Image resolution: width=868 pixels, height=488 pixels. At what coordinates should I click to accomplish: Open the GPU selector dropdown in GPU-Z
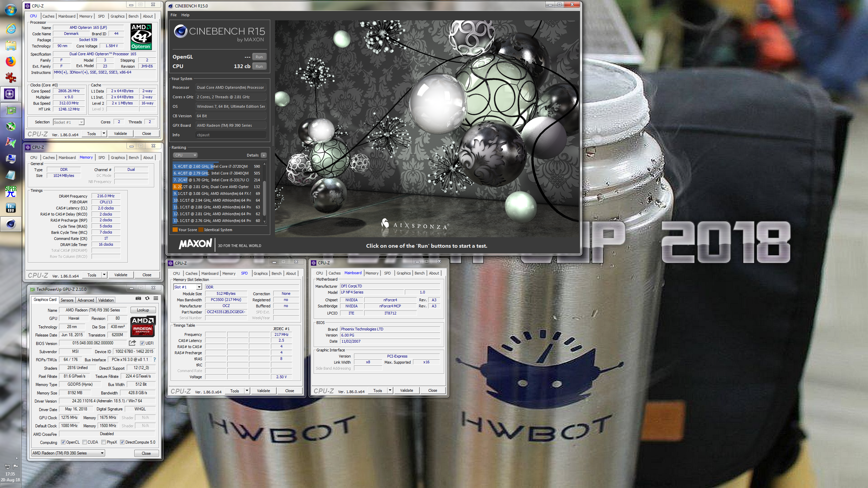[x=68, y=453]
